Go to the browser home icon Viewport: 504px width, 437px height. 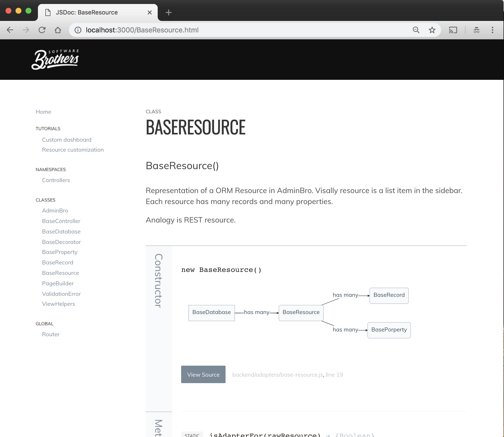click(58, 30)
